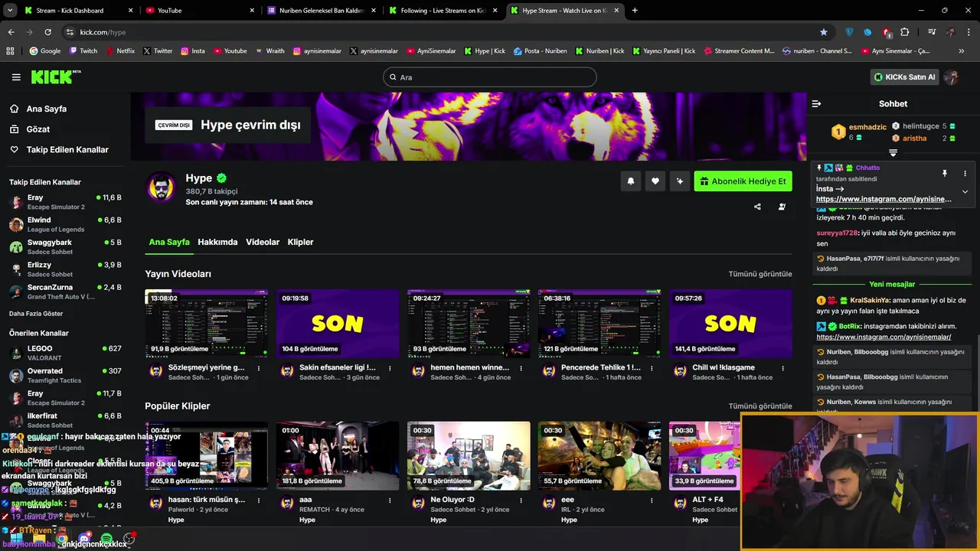Open options for Chill wl !klasgame video
The height and width of the screenshot is (551, 980).
(x=782, y=368)
